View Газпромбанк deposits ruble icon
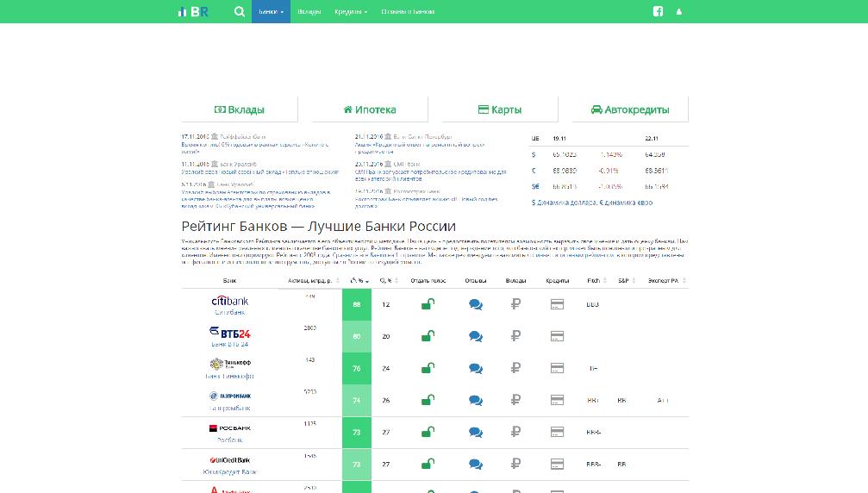The height and width of the screenshot is (493, 868). [515, 400]
